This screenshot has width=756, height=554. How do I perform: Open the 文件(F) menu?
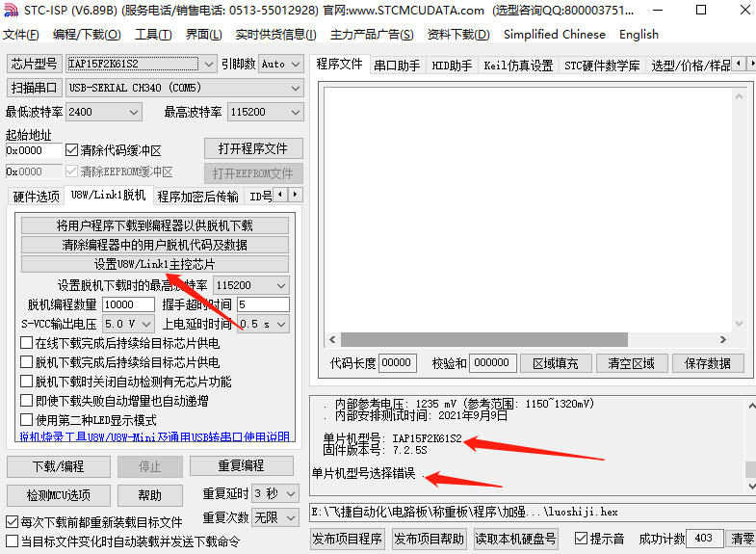tap(21, 35)
